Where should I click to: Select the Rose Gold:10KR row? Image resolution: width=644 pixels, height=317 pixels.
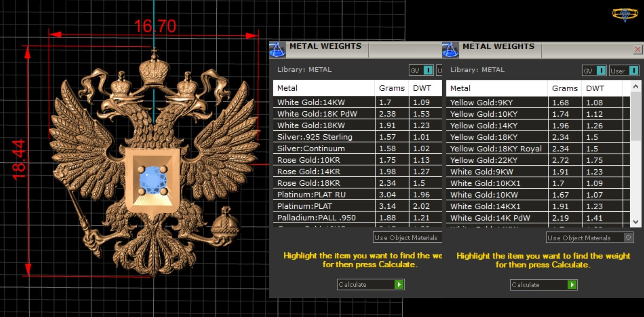358,160
